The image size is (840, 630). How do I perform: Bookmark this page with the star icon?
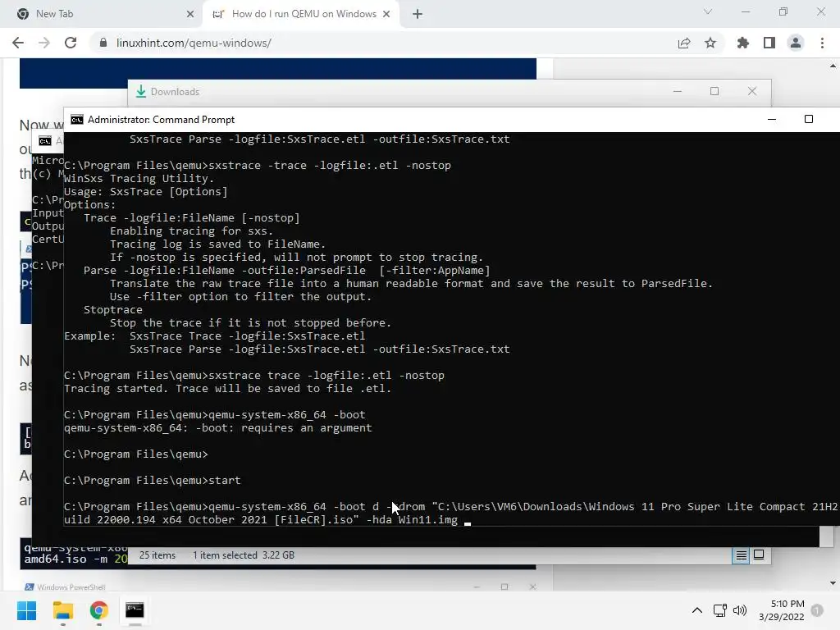(x=710, y=43)
